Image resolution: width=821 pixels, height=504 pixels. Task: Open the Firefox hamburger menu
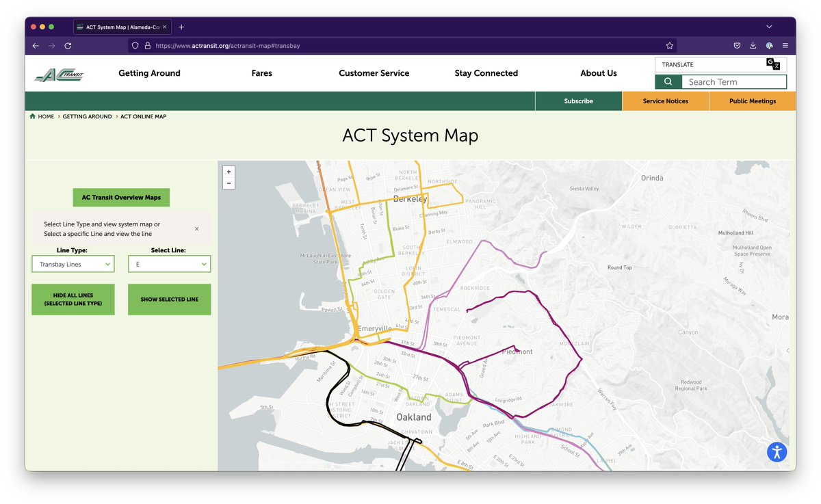pyautogui.click(x=785, y=46)
